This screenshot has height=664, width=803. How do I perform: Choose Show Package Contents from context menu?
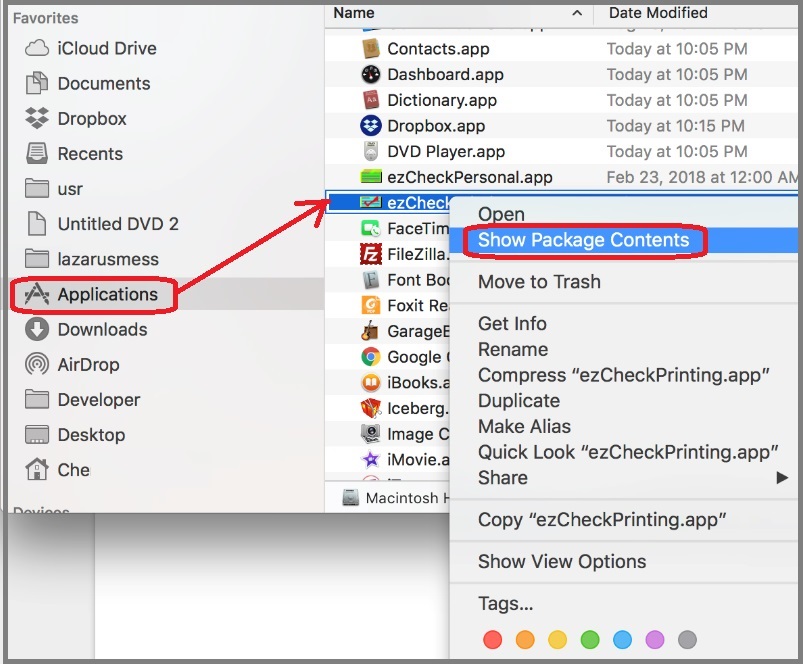click(x=583, y=241)
